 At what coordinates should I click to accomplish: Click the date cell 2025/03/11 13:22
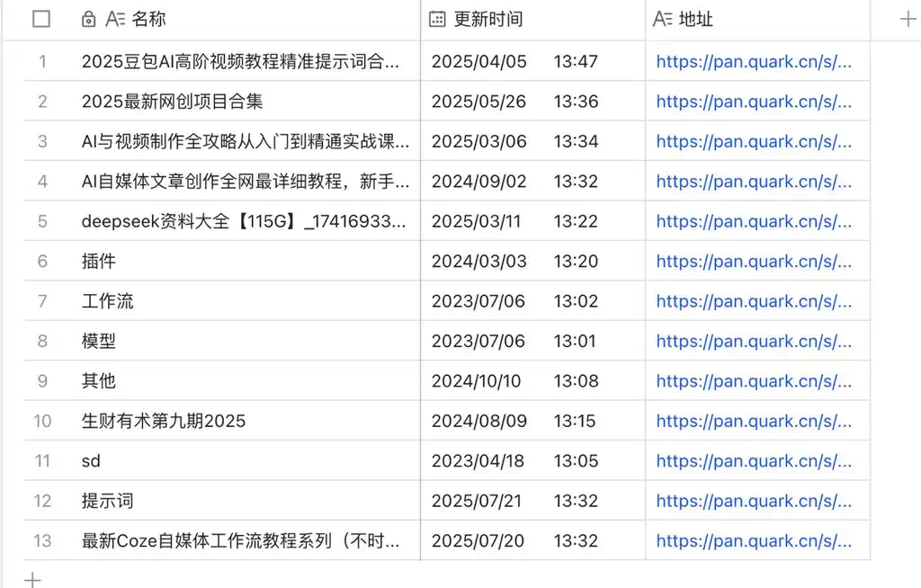[532, 221]
